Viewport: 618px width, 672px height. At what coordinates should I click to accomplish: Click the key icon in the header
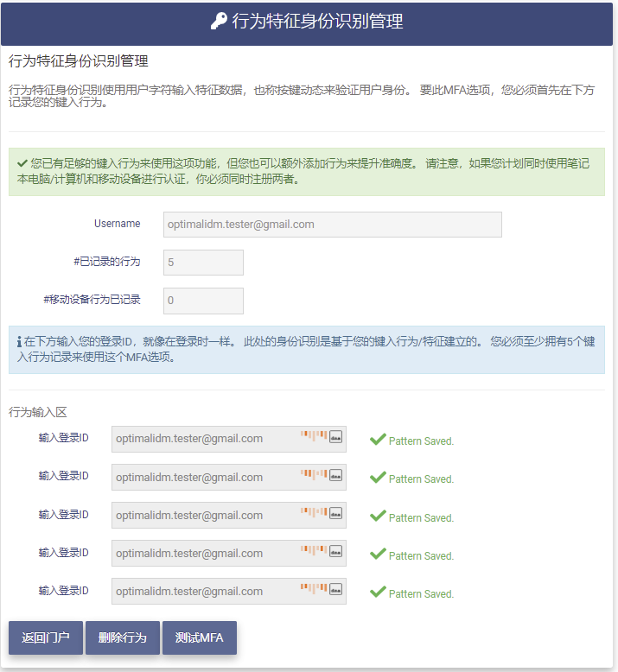220,22
